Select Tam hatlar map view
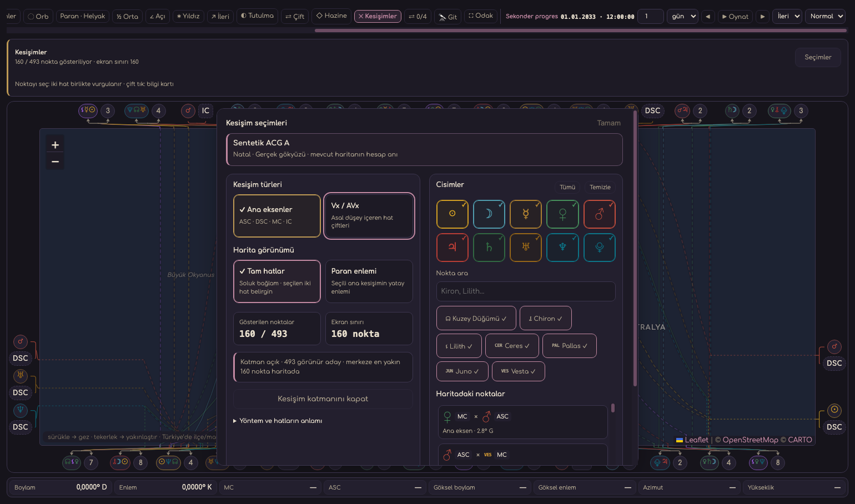 pyautogui.click(x=277, y=281)
